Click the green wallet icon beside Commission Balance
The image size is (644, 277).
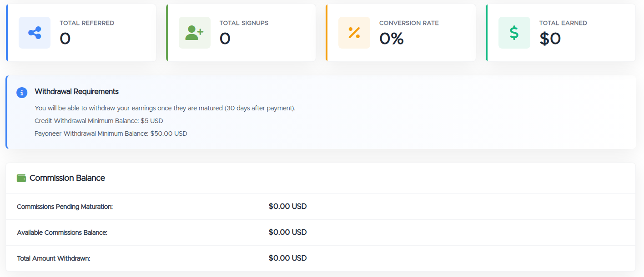point(21,178)
